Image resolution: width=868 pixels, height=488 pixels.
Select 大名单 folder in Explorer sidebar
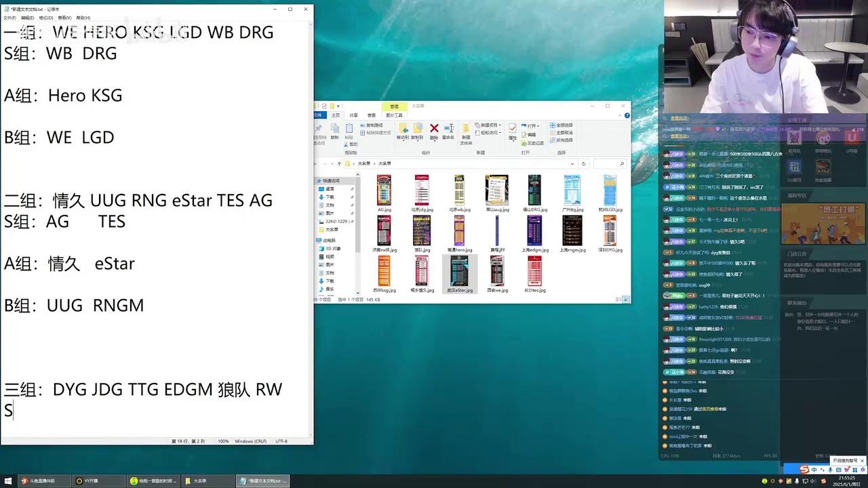click(332, 230)
